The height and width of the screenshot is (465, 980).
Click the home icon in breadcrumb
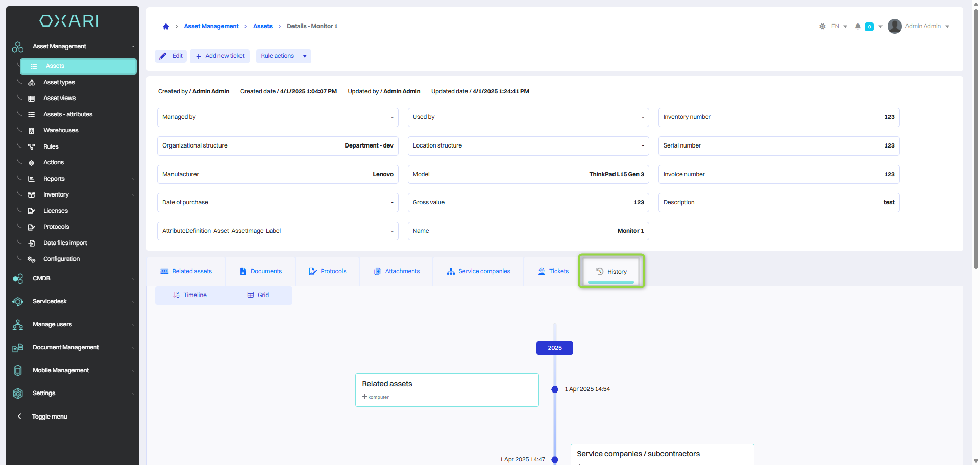click(x=166, y=27)
